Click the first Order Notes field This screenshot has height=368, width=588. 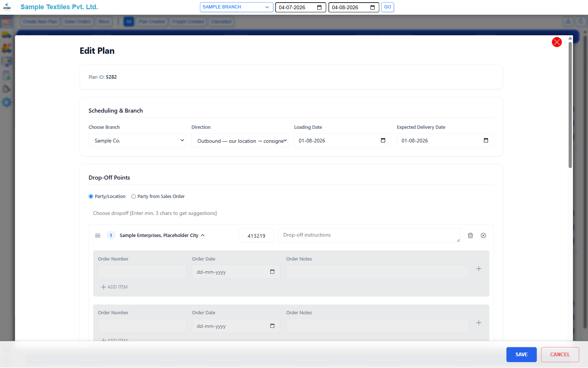(x=377, y=272)
